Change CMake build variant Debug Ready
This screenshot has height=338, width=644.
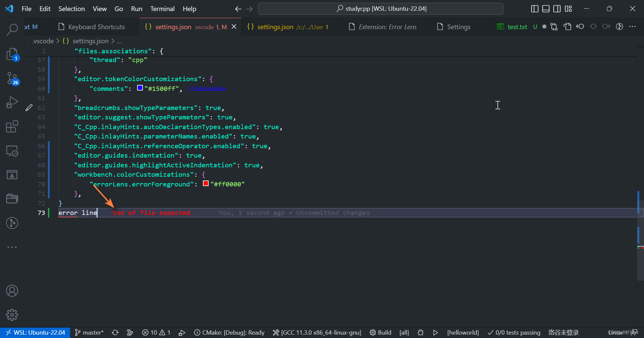coord(230,333)
